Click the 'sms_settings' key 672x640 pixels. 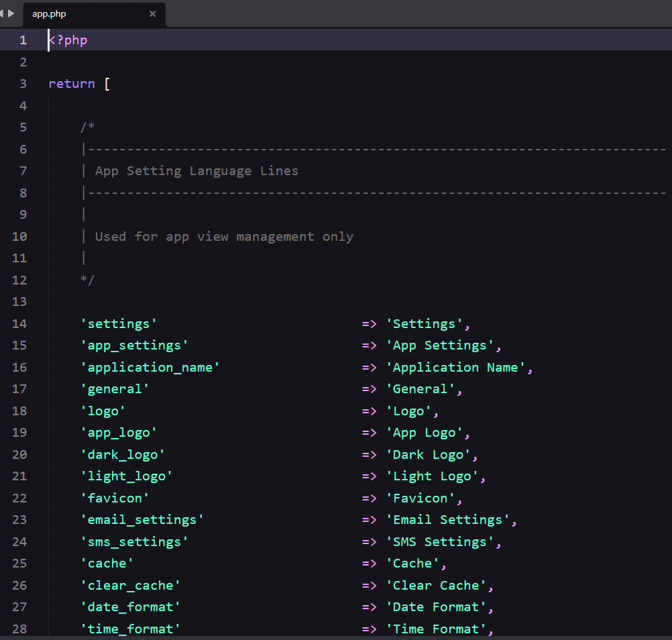[135, 542]
